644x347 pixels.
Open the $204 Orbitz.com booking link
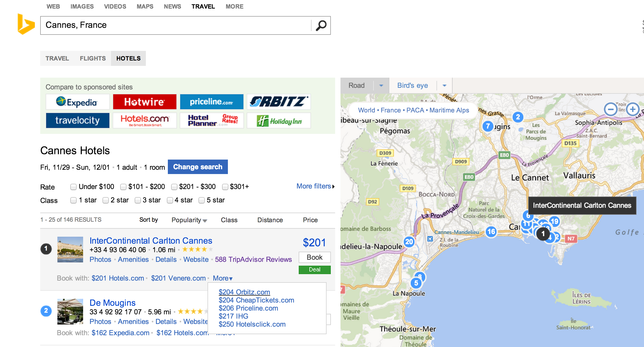[244, 292]
